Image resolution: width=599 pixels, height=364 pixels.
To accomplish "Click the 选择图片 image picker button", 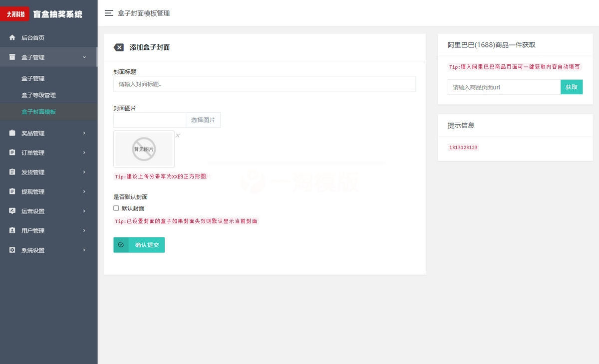I will click(x=203, y=120).
